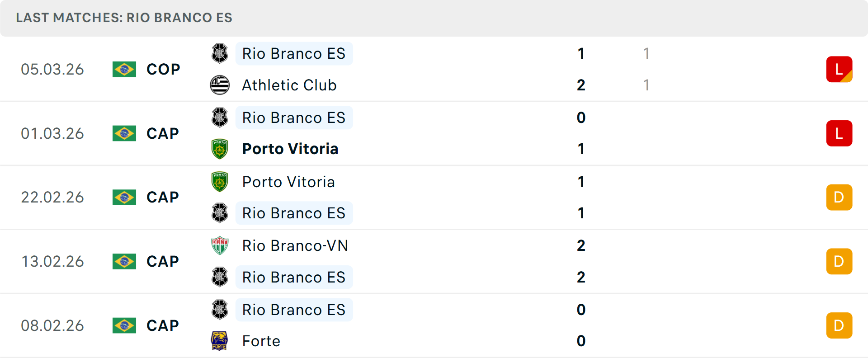Click Rio Branco ES crest in 05.03.26 match
Screen dimensions: 868x358
coord(220,53)
